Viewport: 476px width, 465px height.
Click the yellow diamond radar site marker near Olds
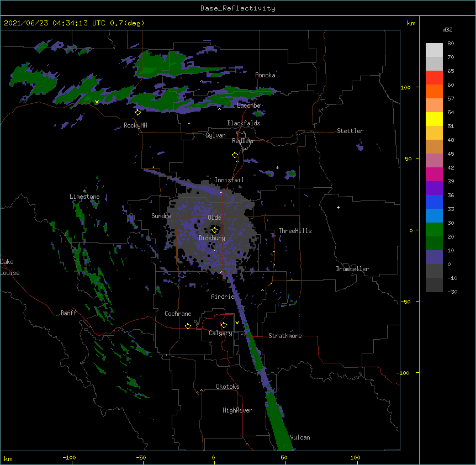click(214, 230)
